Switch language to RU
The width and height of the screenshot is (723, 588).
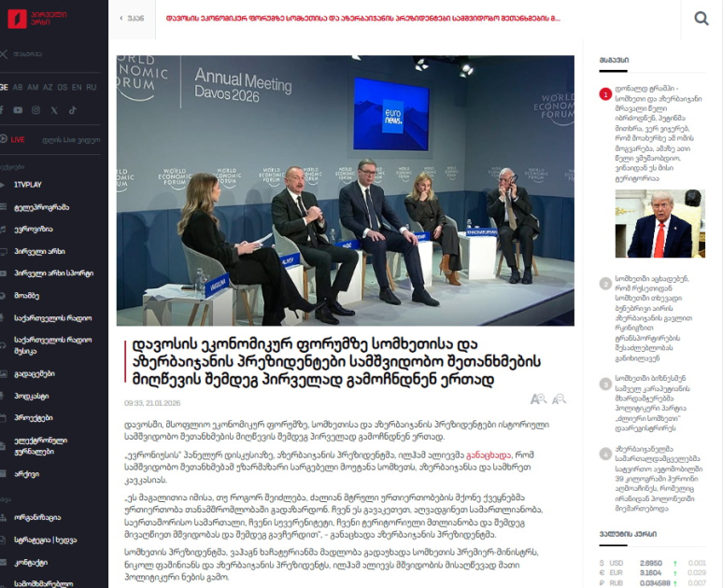92,87
